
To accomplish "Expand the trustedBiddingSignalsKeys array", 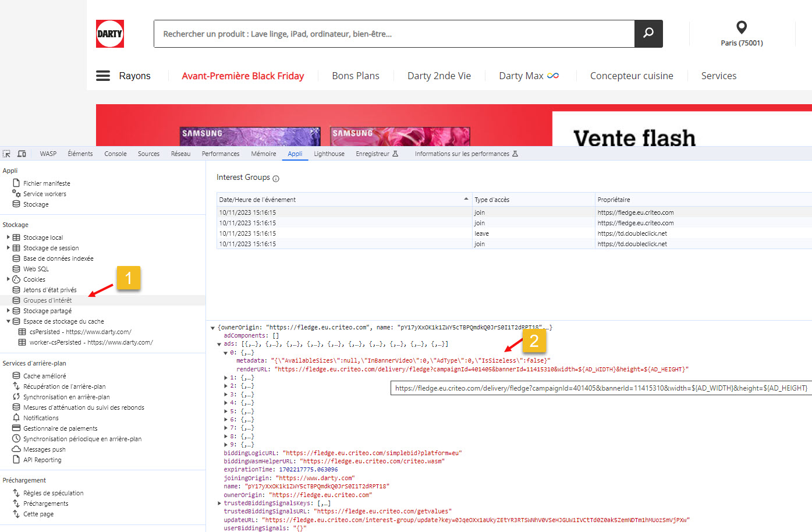I will (219, 503).
